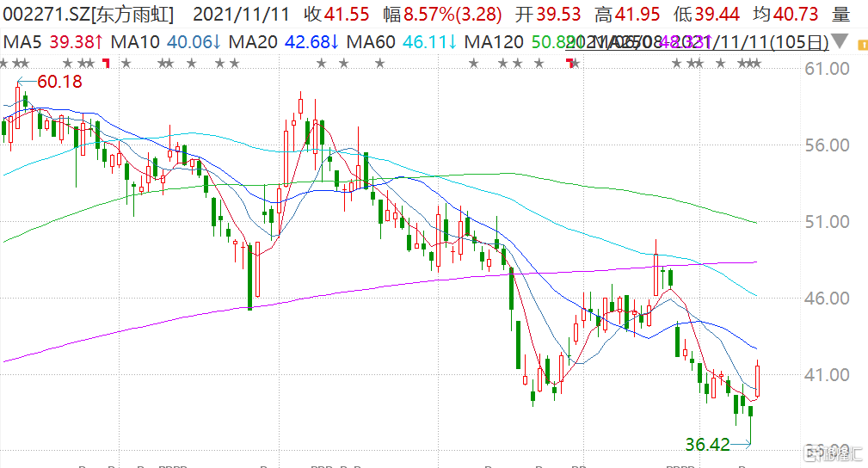The height and width of the screenshot is (468, 868).
Task: Click the change value 8.57%(3.28)
Action: [x=452, y=15]
